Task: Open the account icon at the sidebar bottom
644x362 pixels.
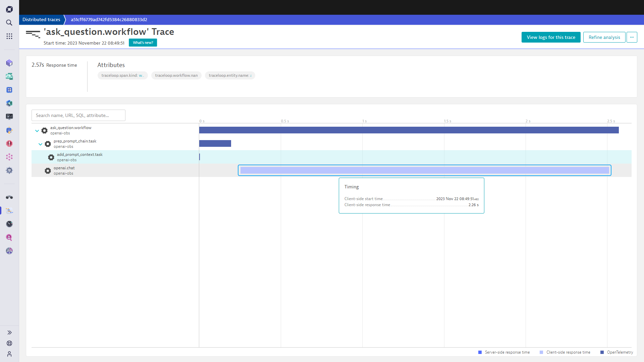Action: coord(9,354)
